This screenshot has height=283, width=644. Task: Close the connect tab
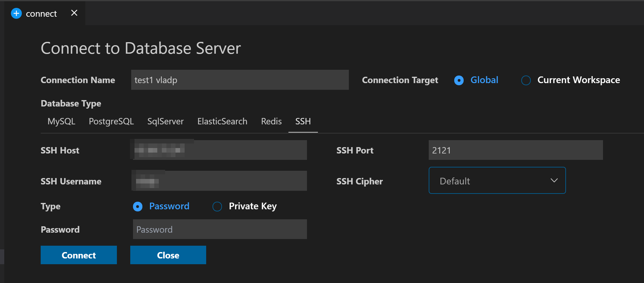[74, 13]
